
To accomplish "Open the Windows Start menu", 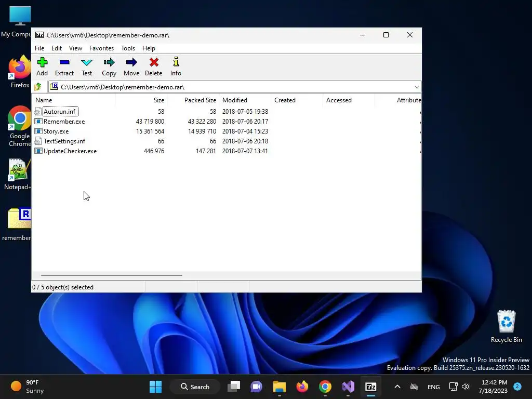I will [x=156, y=387].
